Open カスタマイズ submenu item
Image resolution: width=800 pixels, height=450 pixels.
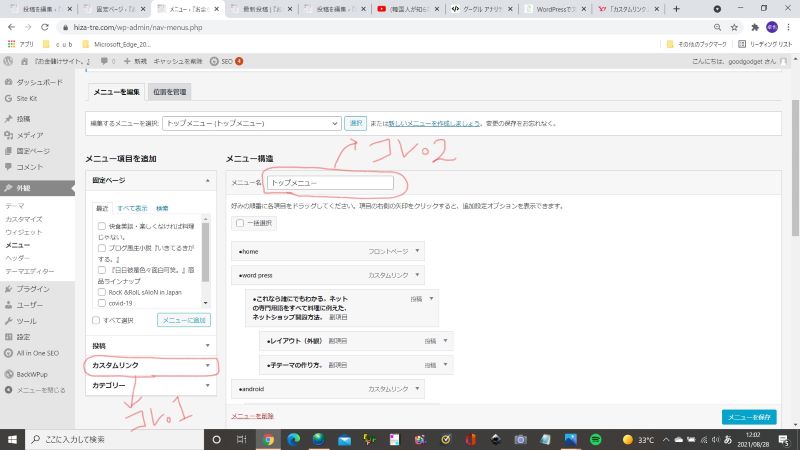click(x=23, y=219)
